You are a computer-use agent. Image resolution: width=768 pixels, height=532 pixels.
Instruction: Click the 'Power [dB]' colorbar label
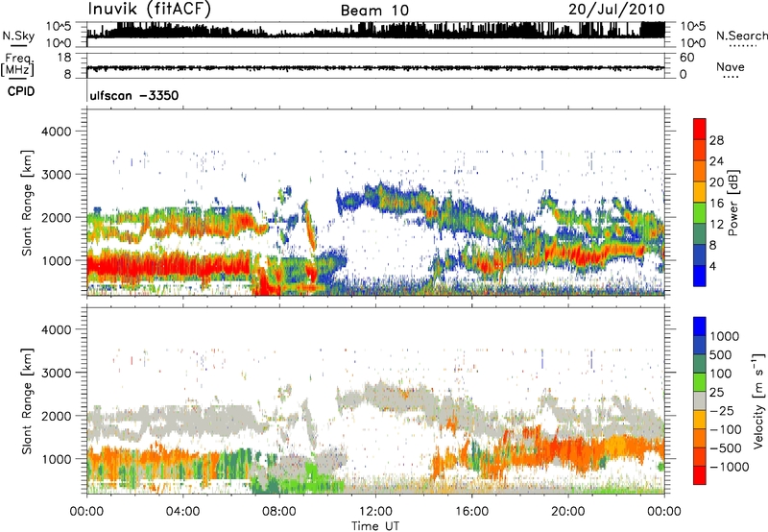click(x=733, y=203)
